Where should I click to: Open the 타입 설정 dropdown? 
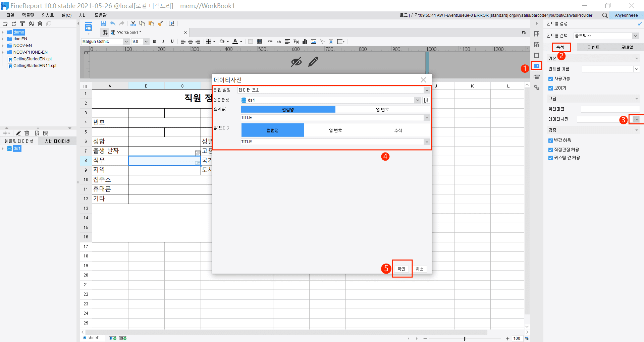[x=427, y=90]
